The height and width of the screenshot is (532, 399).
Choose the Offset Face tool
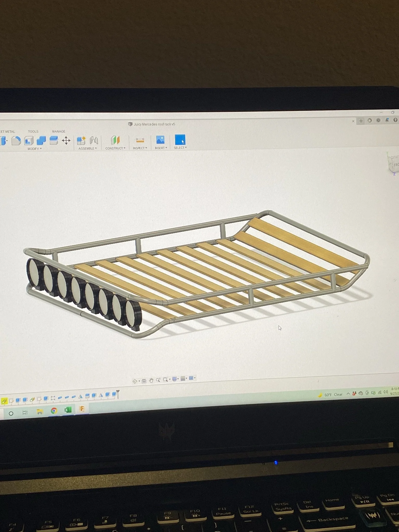pyautogui.click(x=54, y=140)
